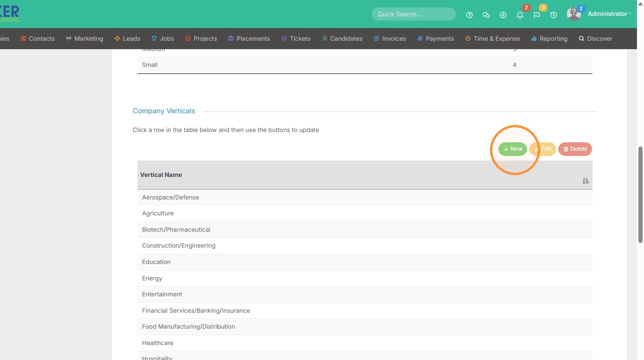This screenshot has height=360, width=644.
Task: Click the Placements briefcase icon
Action: (x=231, y=38)
